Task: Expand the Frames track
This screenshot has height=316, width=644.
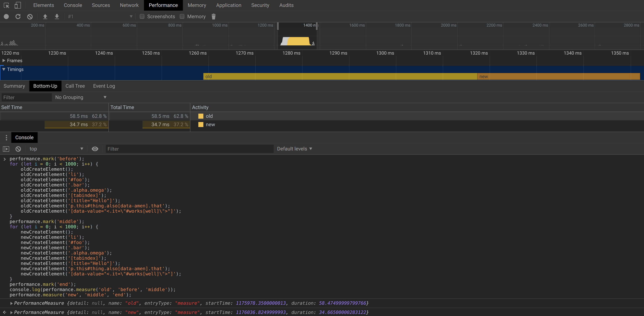Action: point(4,60)
